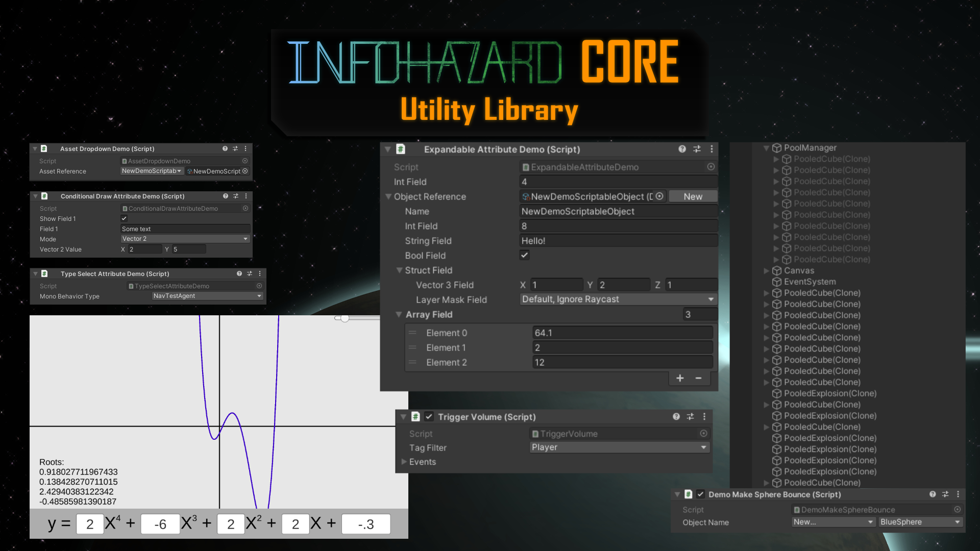Open help for Demo Make Sphere Bounce
The image size is (980, 551).
[933, 494]
